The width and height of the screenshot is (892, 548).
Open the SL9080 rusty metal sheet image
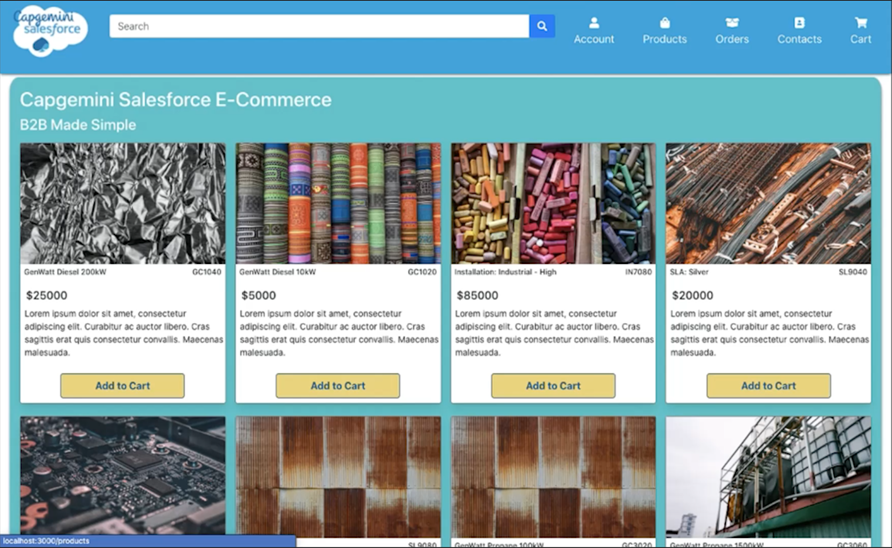click(338, 477)
